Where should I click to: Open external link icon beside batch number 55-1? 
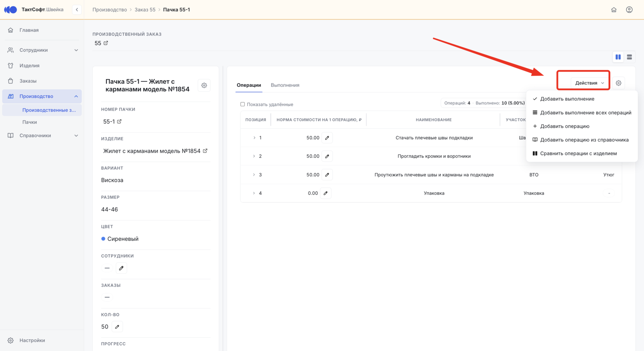(119, 121)
